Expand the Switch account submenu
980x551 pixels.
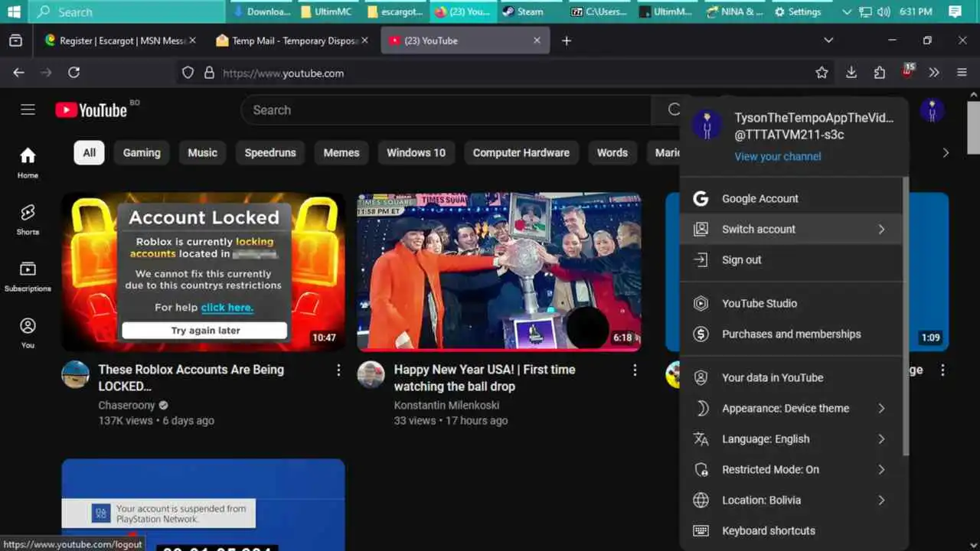click(x=792, y=229)
